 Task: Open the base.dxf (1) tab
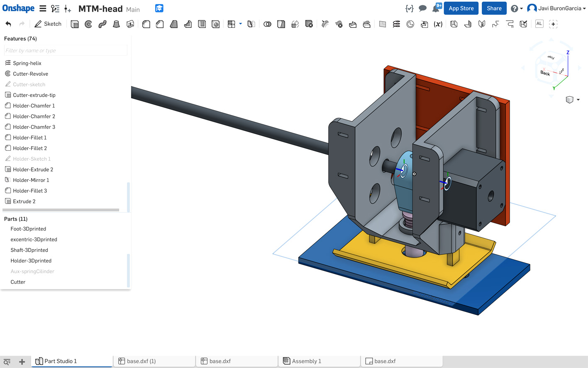pyautogui.click(x=141, y=361)
